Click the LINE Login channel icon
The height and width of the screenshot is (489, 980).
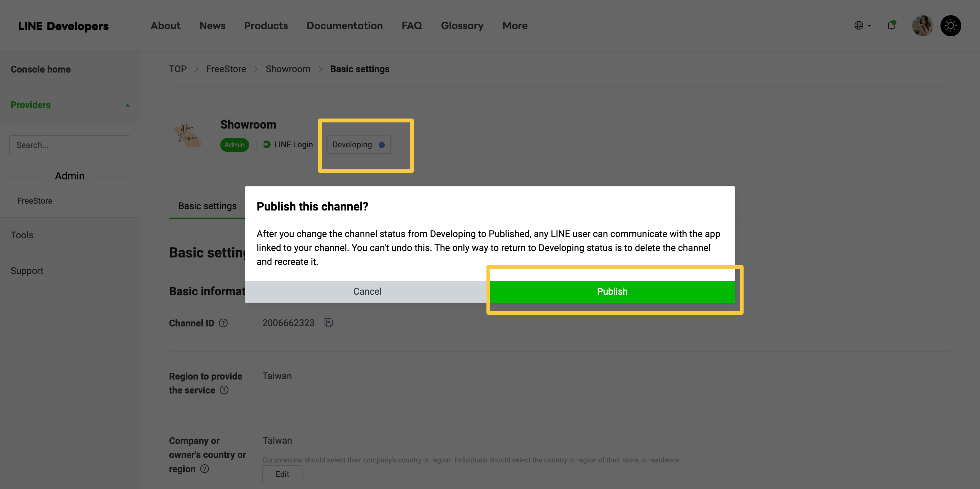[x=267, y=145]
